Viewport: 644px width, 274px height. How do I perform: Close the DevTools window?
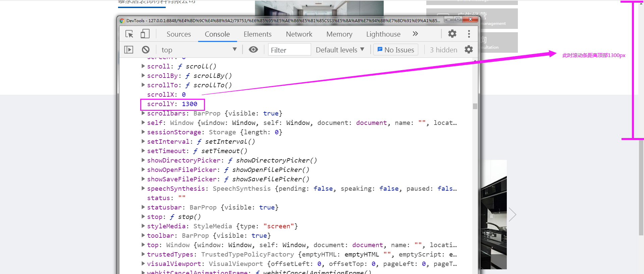(x=470, y=19)
